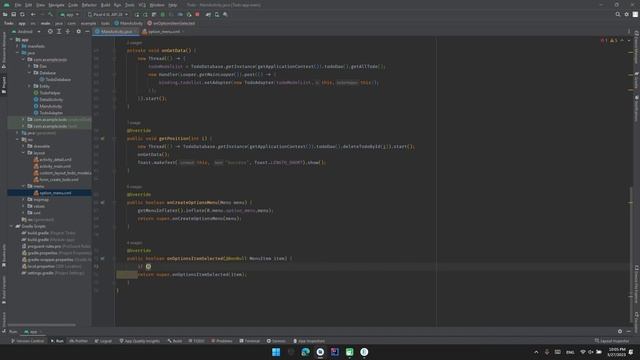Open IDE settings gear at top right
The image size is (640, 360).
point(627,14)
